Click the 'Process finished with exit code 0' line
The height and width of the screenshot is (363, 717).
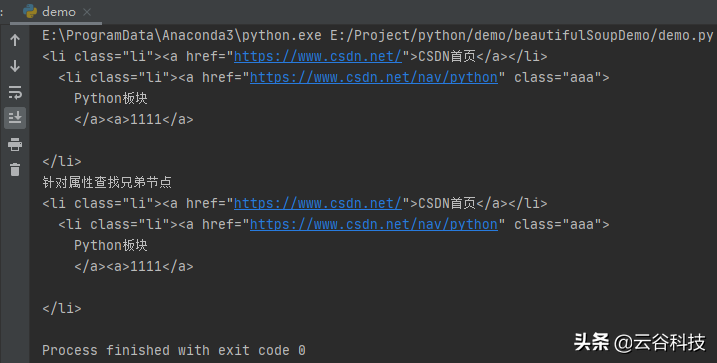[174, 350]
